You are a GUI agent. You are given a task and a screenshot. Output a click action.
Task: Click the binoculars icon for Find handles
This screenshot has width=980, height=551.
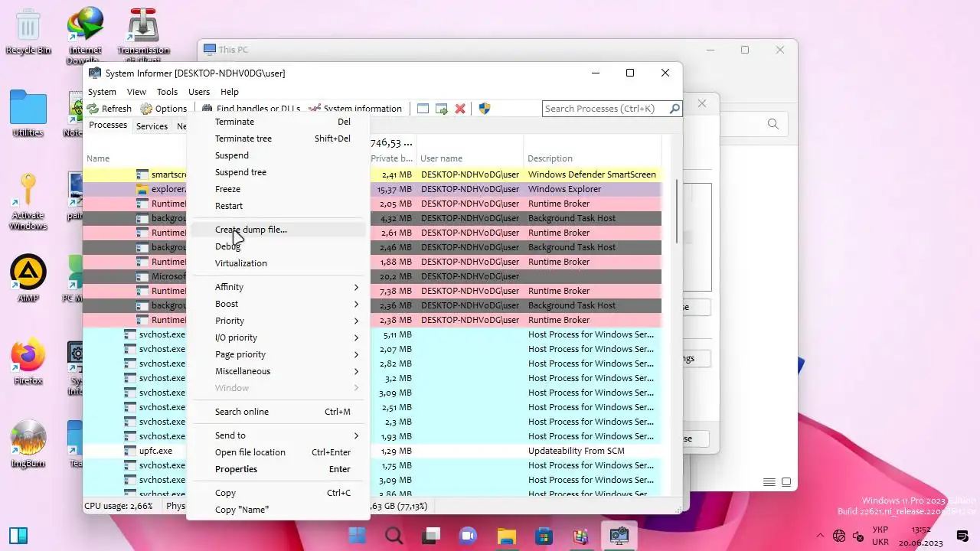(x=207, y=109)
